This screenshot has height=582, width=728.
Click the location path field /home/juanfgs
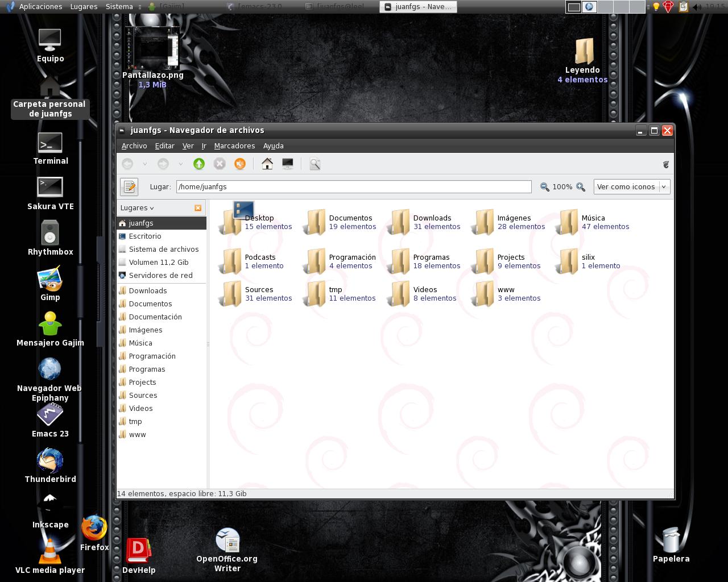[354, 186]
